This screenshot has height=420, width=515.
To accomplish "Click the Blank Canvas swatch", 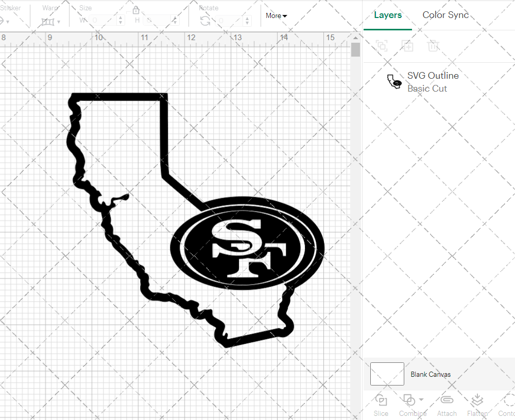I will pos(387,374).
